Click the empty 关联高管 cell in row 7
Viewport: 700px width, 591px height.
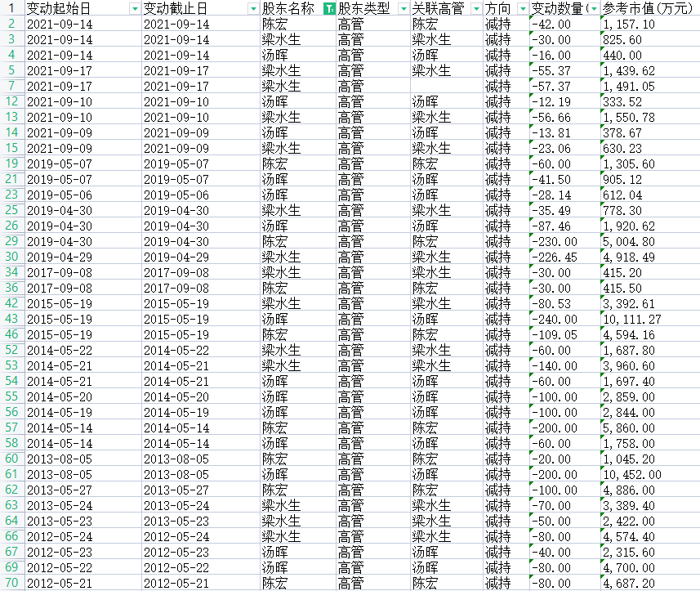446,86
